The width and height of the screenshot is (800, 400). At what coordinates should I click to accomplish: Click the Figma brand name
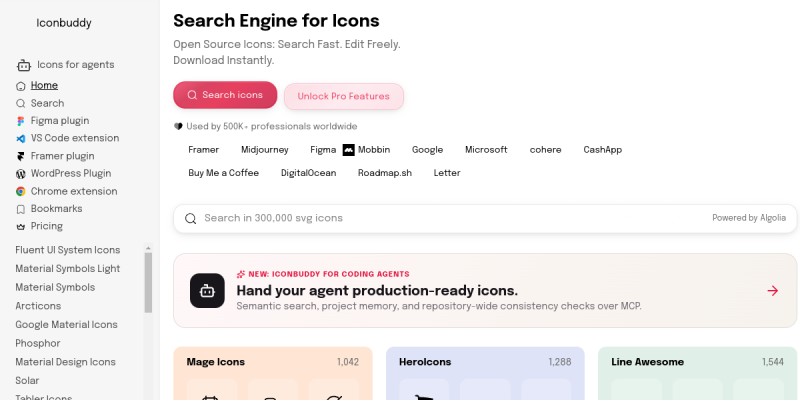(x=323, y=150)
